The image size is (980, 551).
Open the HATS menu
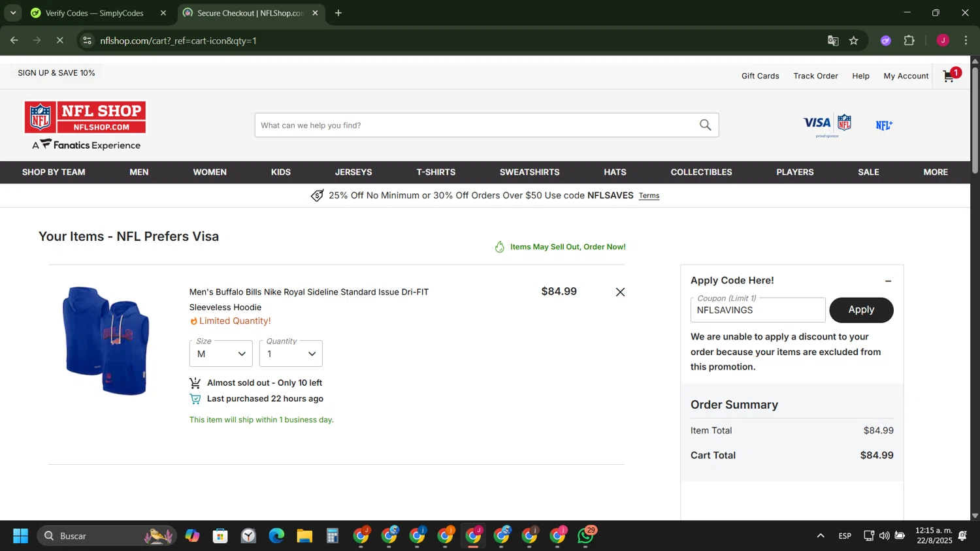(615, 172)
